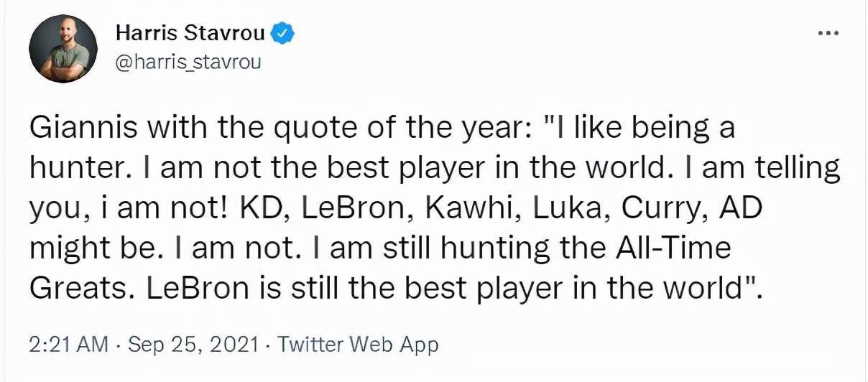Open the Twitter Web App source link
The height and width of the screenshot is (382, 868).
[x=357, y=345]
